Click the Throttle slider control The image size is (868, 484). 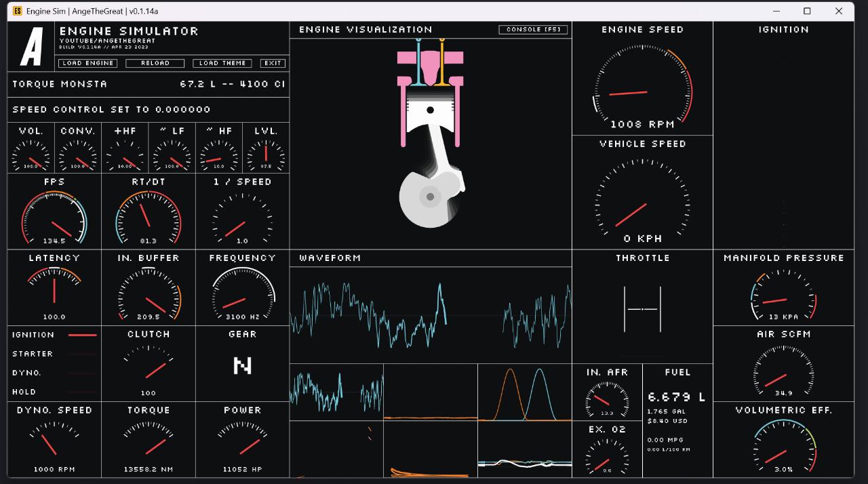(x=642, y=309)
